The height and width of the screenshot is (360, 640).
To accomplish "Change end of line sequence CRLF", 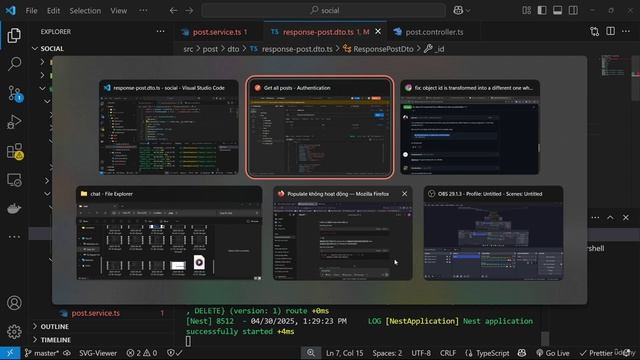I will (x=448, y=353).
